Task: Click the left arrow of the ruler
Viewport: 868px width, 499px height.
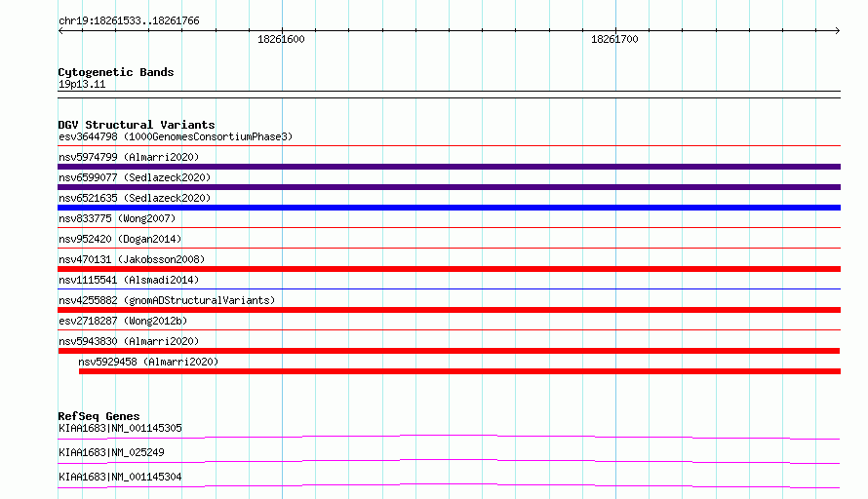Action: tap(60, 31)
